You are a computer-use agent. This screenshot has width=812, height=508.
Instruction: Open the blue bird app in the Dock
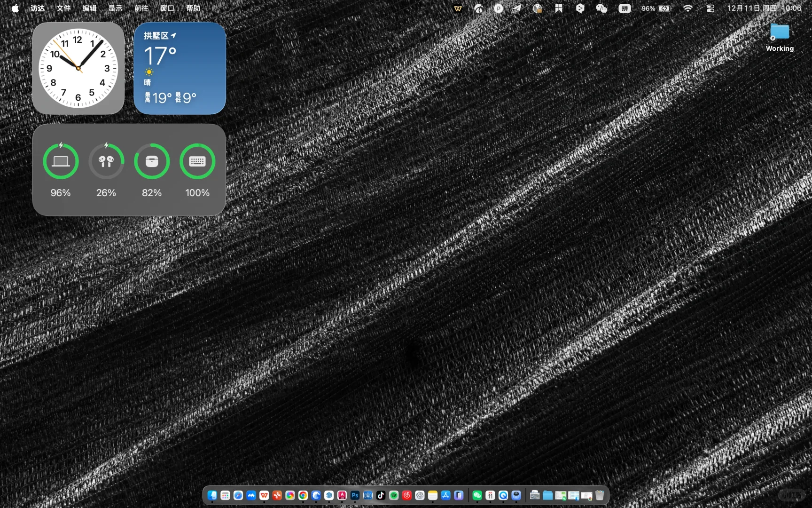tap(316, 495)
